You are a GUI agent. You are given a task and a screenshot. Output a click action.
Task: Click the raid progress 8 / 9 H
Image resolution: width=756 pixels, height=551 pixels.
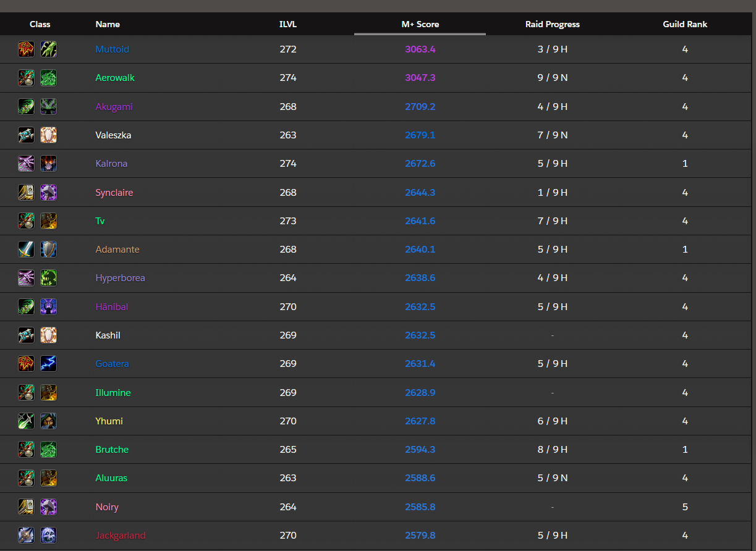553,450
